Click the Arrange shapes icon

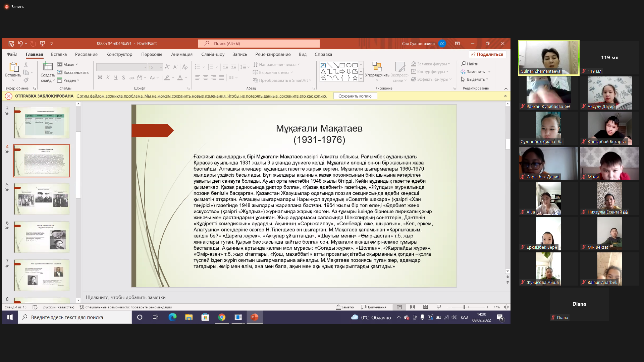click(x=377, y=67)
